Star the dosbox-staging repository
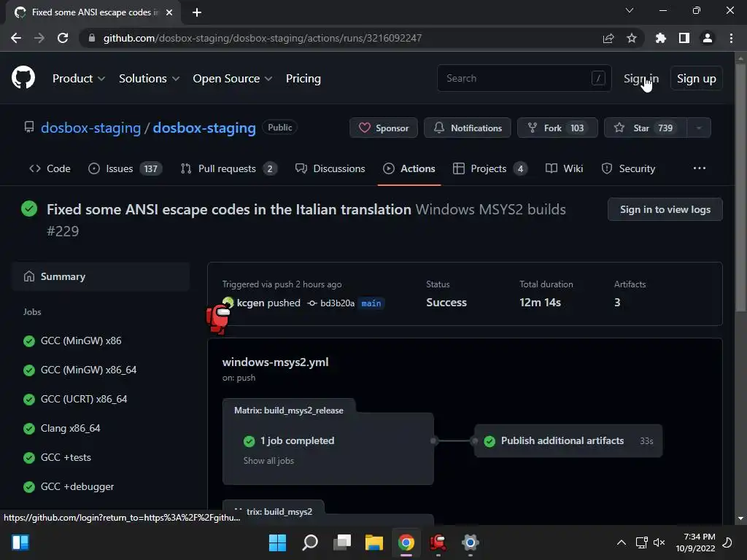 646,128
